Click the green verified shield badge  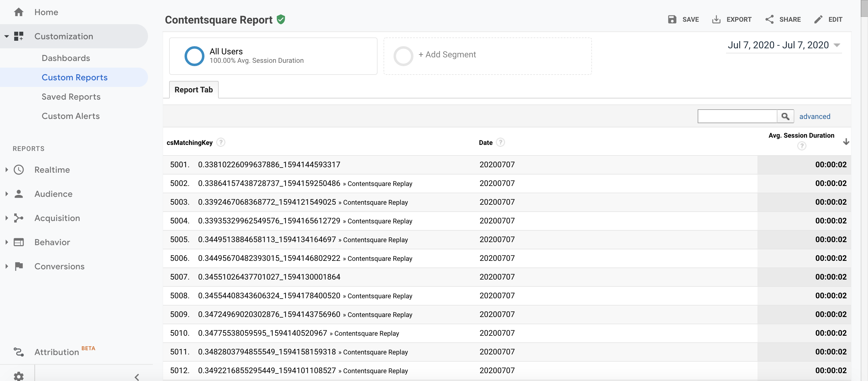coord(281,20)
